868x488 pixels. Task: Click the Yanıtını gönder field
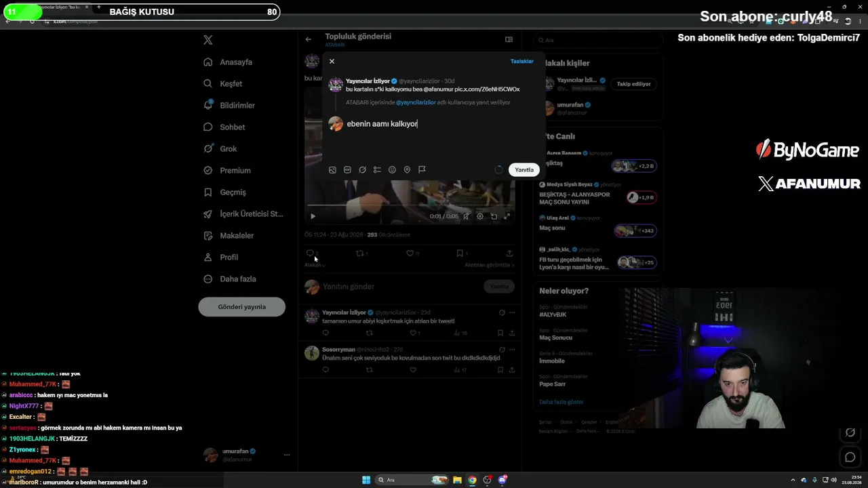(x=401, y=287)
